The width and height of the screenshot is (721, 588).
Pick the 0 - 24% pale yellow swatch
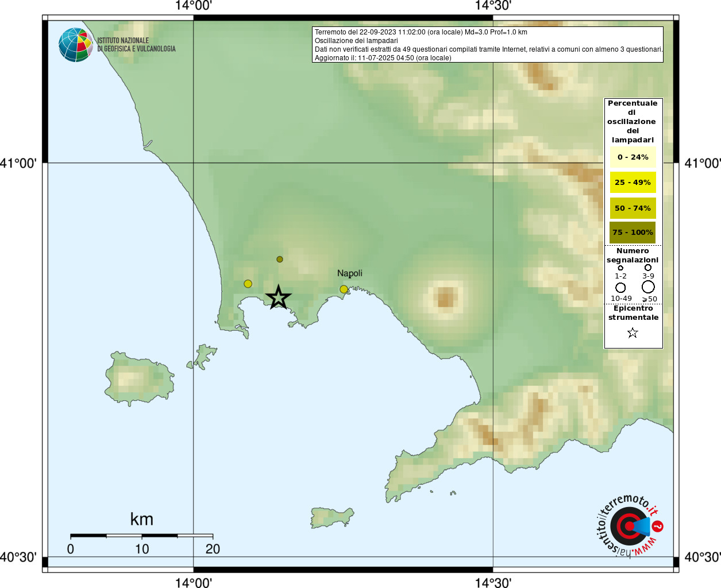click(x=633, y=157)
